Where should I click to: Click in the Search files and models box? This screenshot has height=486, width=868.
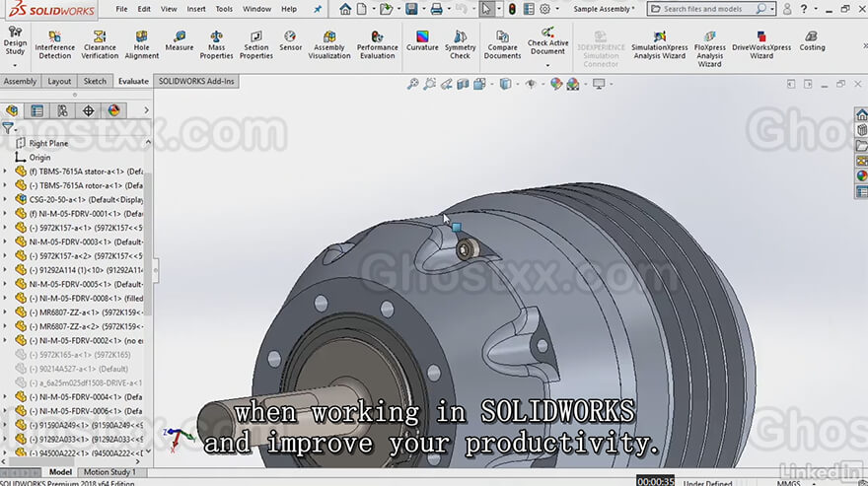tap(704, 9)
